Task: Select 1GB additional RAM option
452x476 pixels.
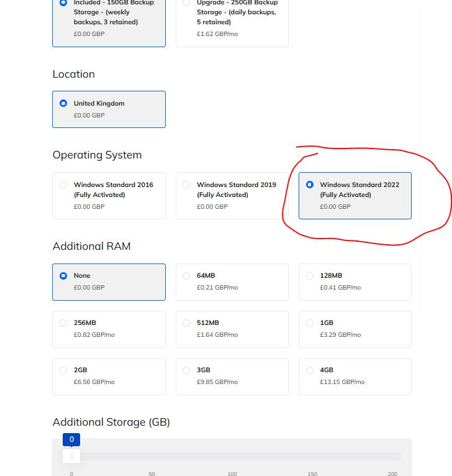Action: click(355, 329)
